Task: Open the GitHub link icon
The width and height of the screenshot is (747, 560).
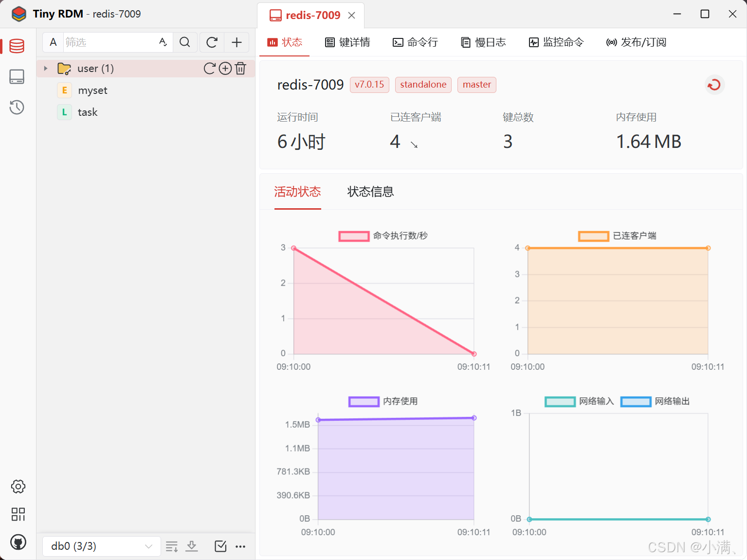Action: click(x=18, y=542)
